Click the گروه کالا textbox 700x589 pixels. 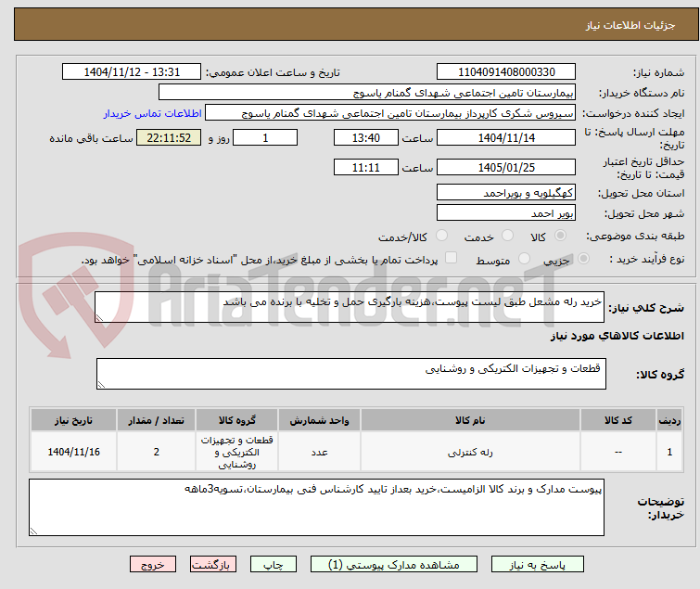click(x=351, y=374)
